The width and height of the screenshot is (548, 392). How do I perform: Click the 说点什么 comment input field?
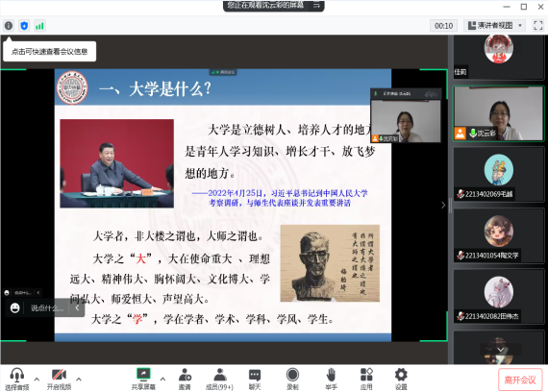pyautogui.click(x=47, y=307)
